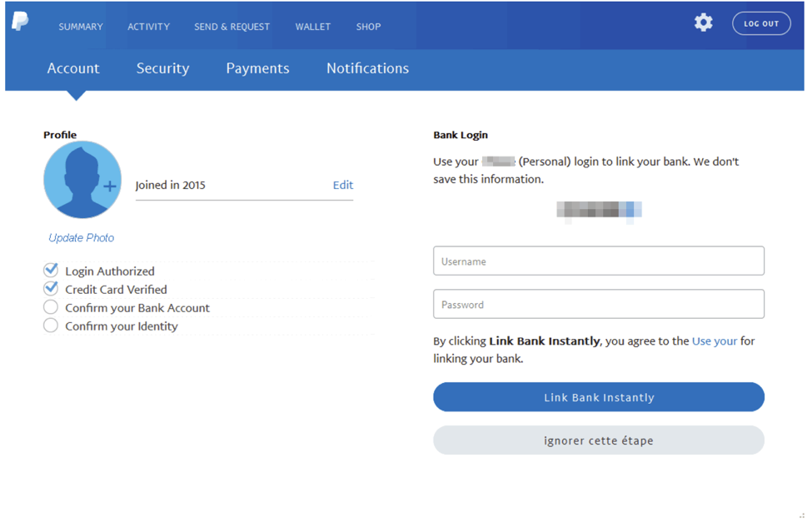Open the settings gear icon
Image resolution: width=812 pixels, height=527 pixels.
click(x=703, y=22)
